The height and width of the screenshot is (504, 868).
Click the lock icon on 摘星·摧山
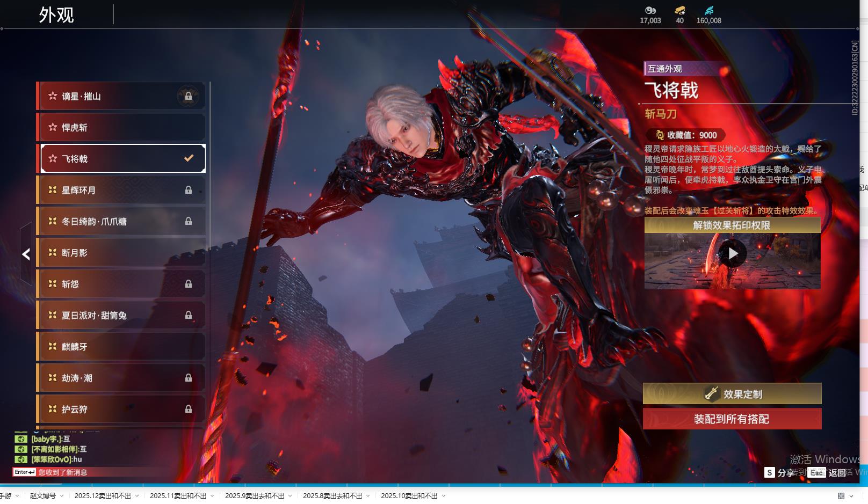189,97
